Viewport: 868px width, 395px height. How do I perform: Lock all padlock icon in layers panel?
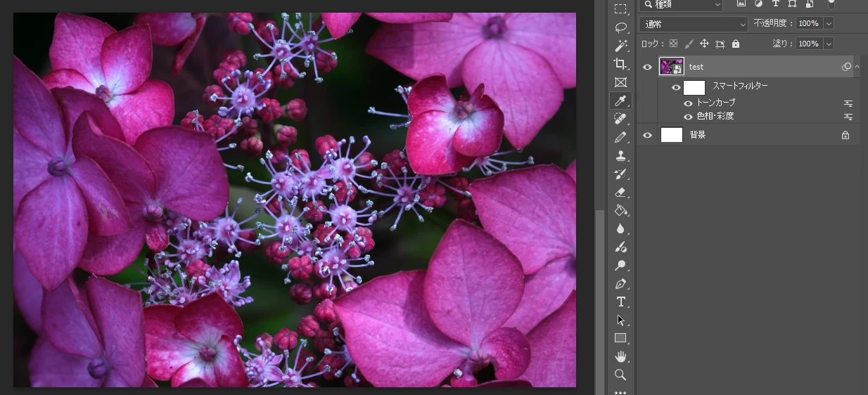736,44
